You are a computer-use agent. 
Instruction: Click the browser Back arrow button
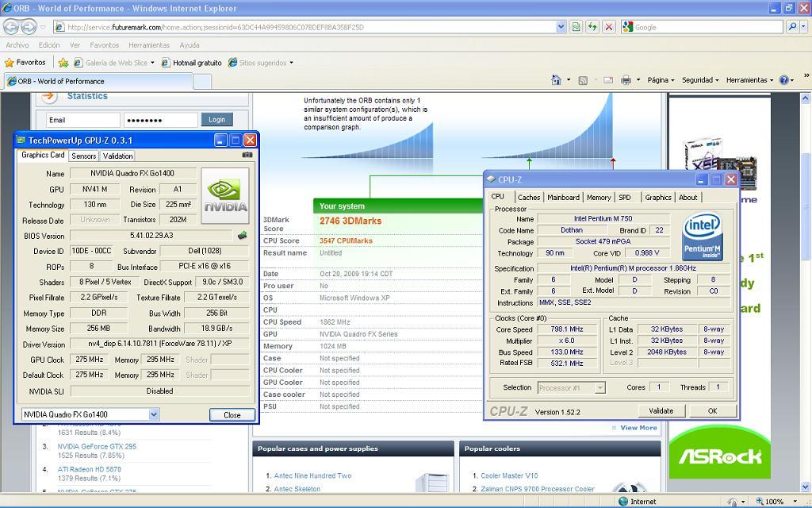point(11,27)
